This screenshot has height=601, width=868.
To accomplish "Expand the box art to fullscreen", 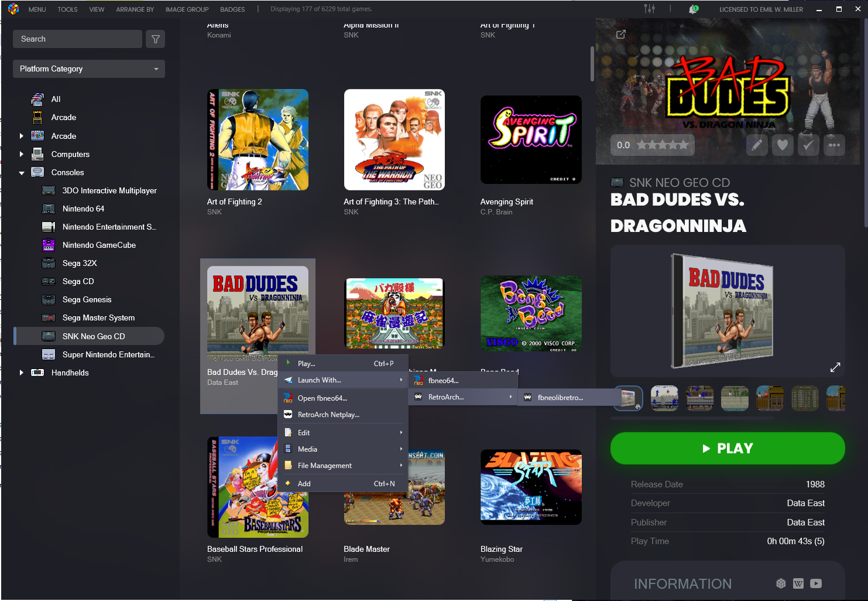I will [x=835, y=367].
